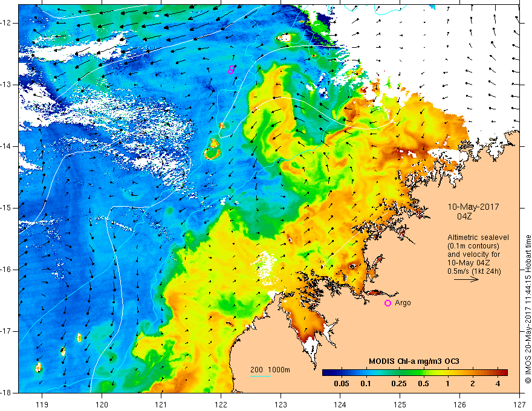The image size is (532, 411).
Task: Click the longitude axis label "119"
Action: [42, 404]
